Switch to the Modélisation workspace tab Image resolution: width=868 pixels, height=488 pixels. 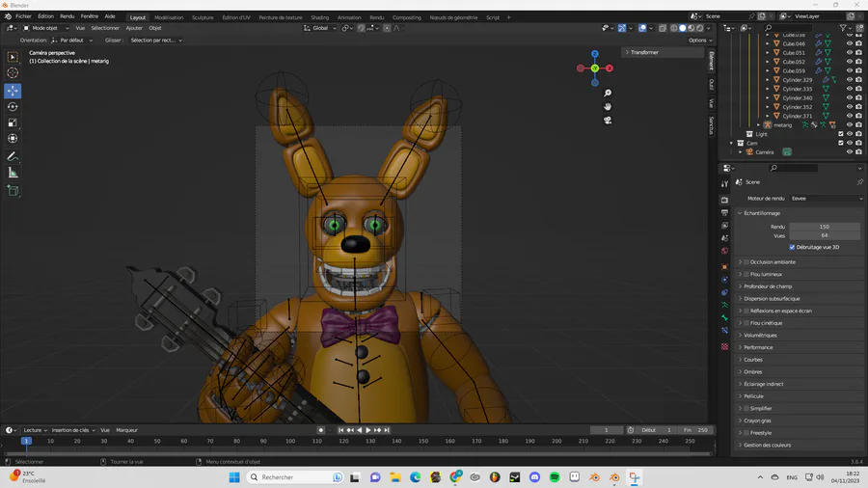tap(169, 17)
